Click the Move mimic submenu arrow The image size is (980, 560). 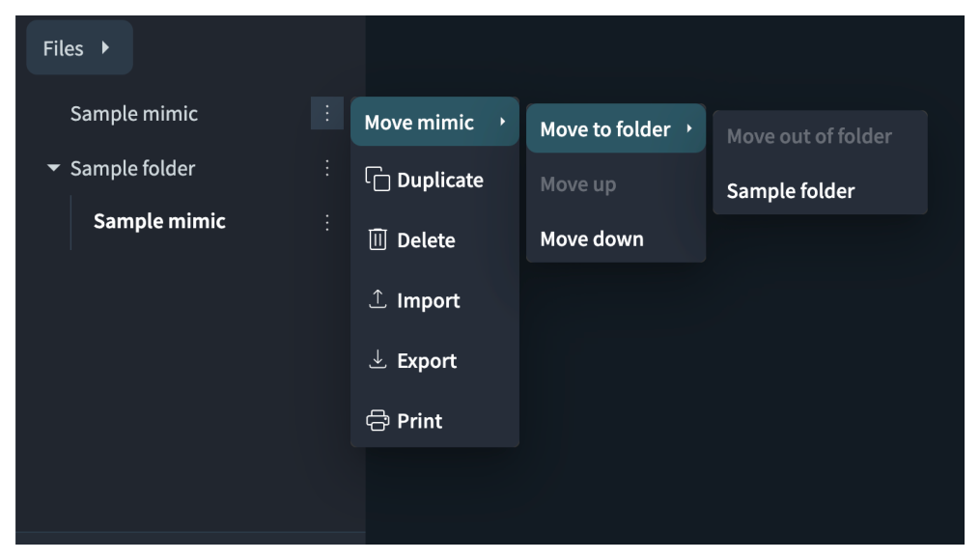502,122
